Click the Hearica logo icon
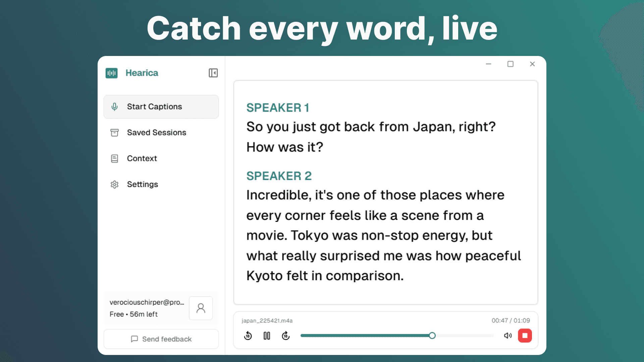Image resolution: width=644 pixels, height=362 pixels. coord(112,73)
